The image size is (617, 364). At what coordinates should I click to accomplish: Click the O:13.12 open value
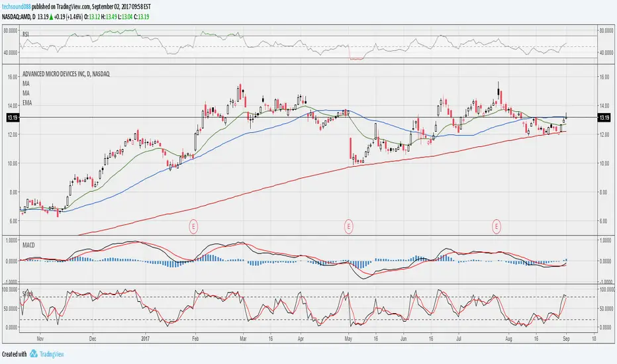92,17
